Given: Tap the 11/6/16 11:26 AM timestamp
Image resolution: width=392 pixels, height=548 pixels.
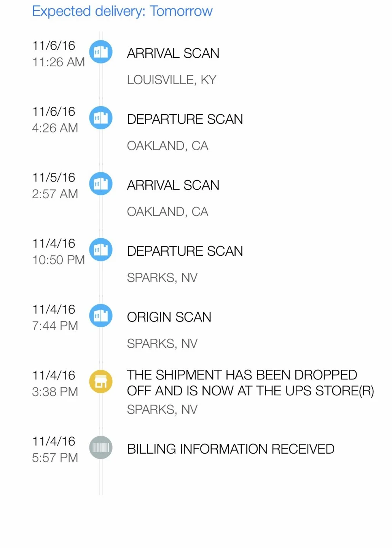Looking at the screenshot, I should (x=58, y=54).
